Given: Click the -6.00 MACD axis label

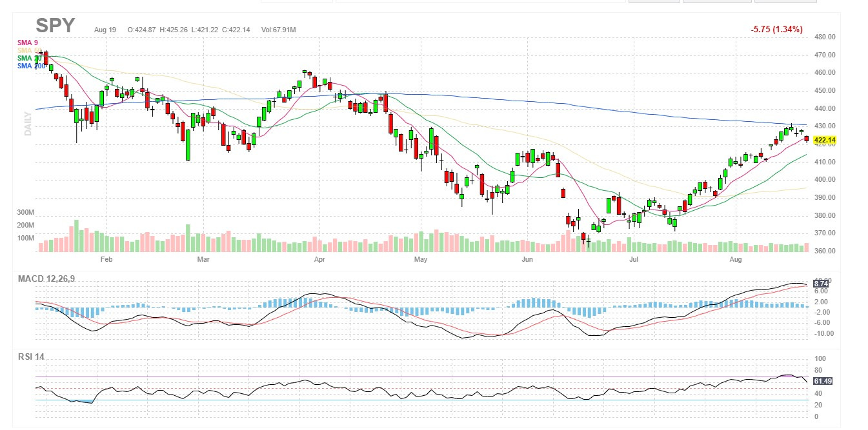Looking at the screenshot, I should [822, 323].
